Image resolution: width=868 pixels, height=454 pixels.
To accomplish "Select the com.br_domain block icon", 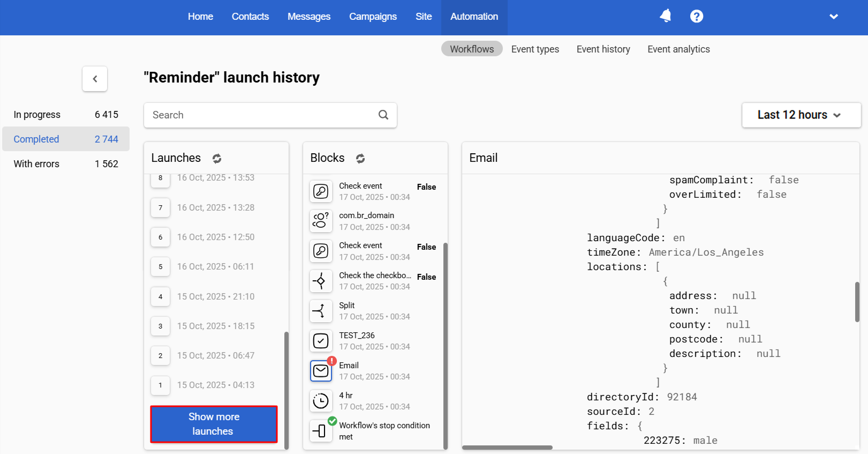I will point(321,221).
